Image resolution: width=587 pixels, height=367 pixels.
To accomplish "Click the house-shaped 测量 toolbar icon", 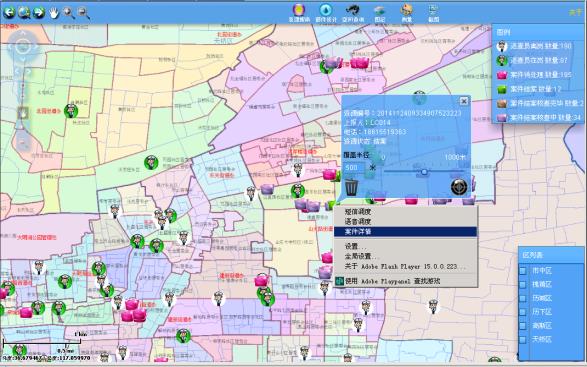I will [407, 10].
